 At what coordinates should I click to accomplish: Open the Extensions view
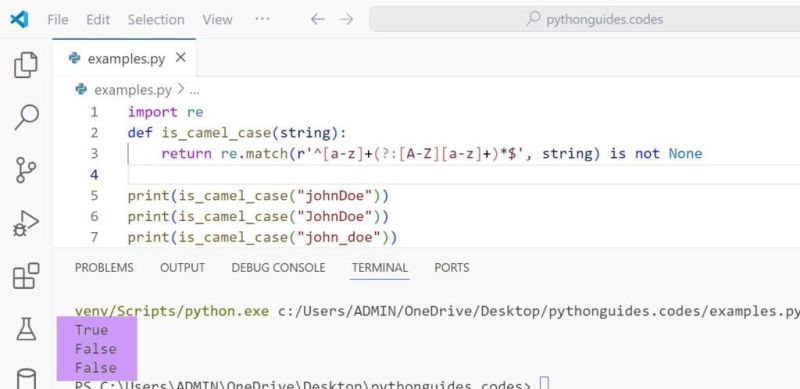point(26,276)
